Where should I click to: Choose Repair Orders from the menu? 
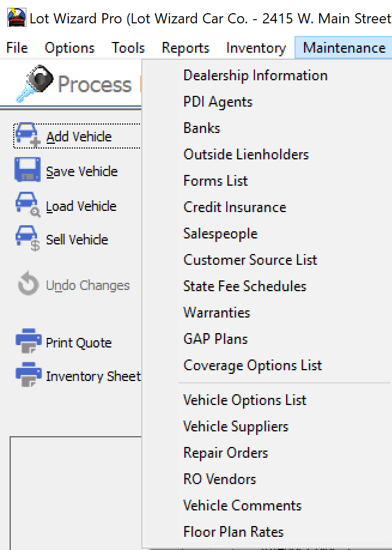(226, 453)
